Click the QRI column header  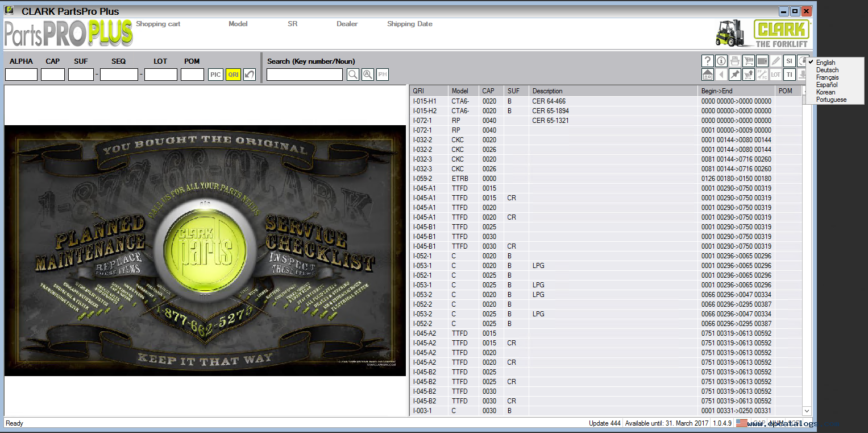429,91
